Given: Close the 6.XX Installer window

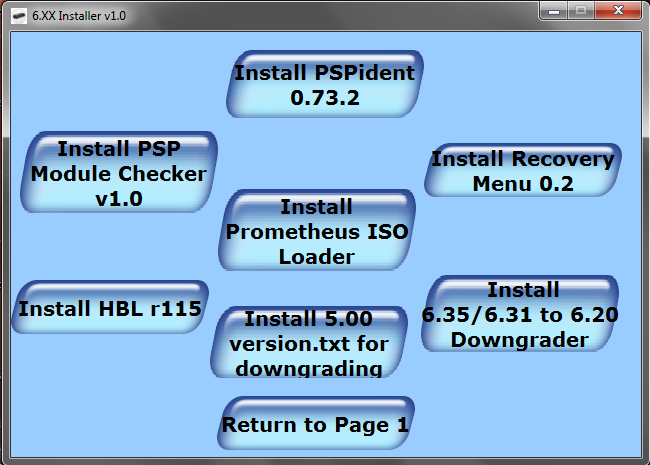Looking at the screenshot, I should [x=618, y=11].
